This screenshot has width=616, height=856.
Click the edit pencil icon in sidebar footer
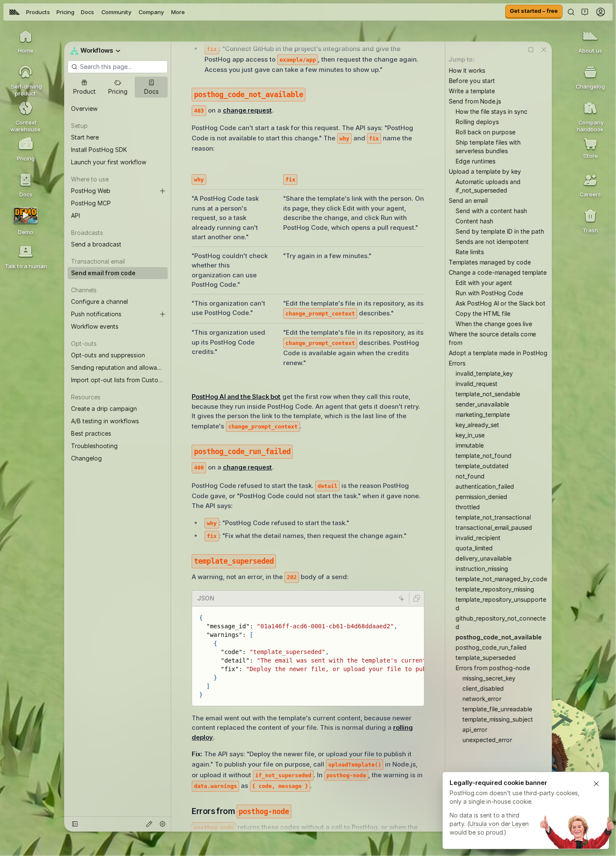149,824
